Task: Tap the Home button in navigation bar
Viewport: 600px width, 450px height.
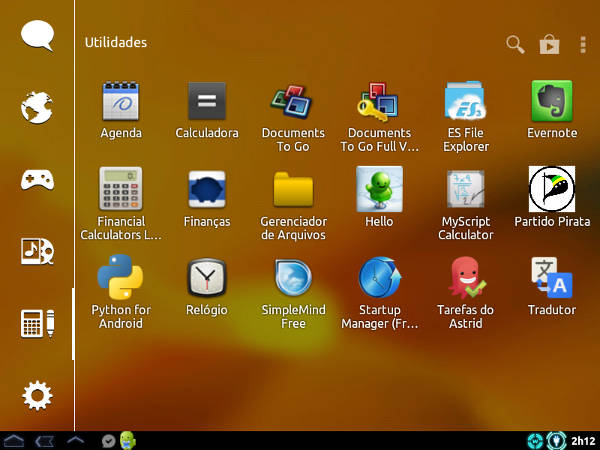Action: (13, 441)
